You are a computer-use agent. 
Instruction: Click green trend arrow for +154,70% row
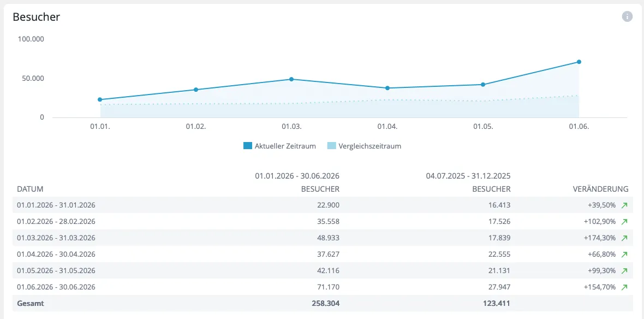(624, 287)
